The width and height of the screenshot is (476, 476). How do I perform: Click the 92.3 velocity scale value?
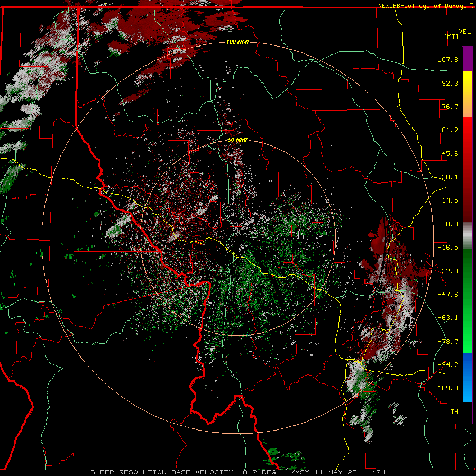pos(450,83)
